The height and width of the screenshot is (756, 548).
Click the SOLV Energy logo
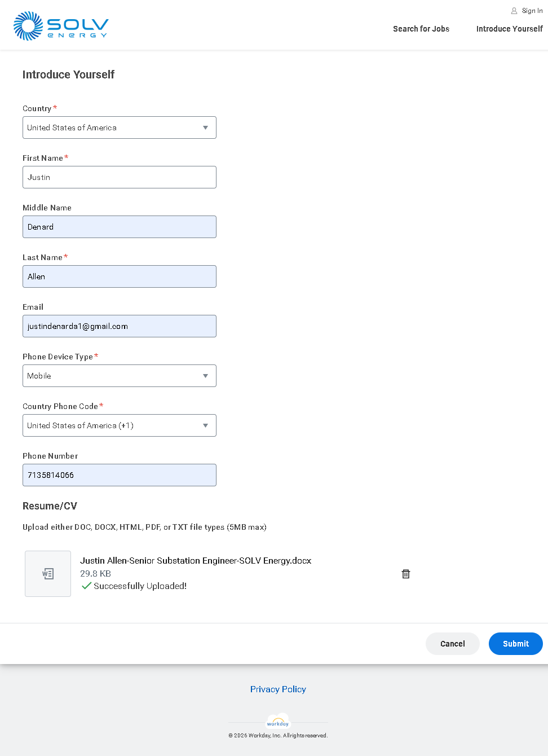(x=61, y=26)
